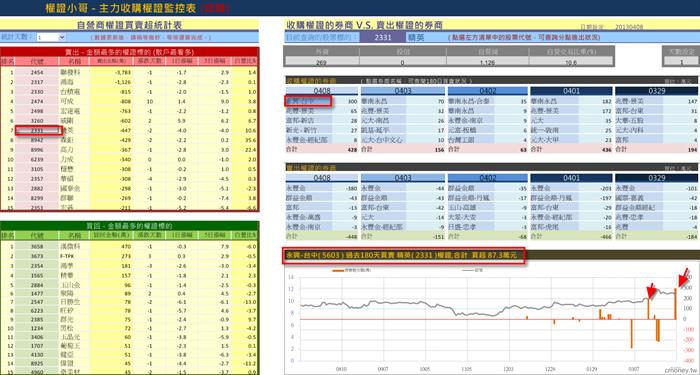Select stock code 8996 in the 賣出 list
This screenshot has width=700, height=375.
pos(37,150)
